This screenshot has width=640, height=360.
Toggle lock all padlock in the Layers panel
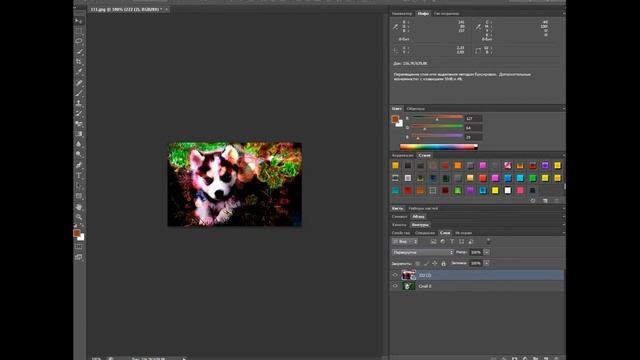444,264
